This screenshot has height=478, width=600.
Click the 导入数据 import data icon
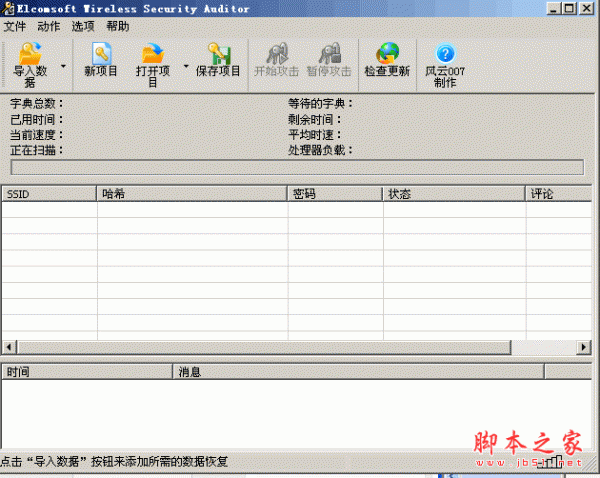point(30,54)
